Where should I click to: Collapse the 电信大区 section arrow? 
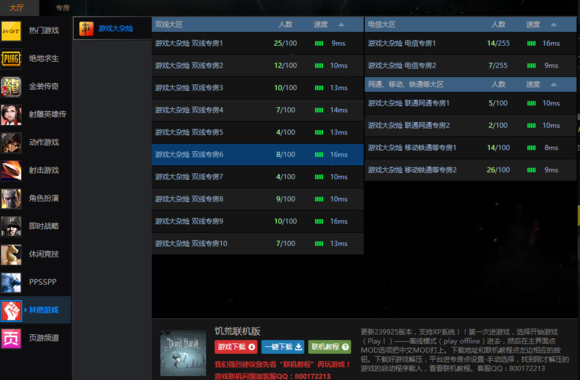click(x=553, y=25)
